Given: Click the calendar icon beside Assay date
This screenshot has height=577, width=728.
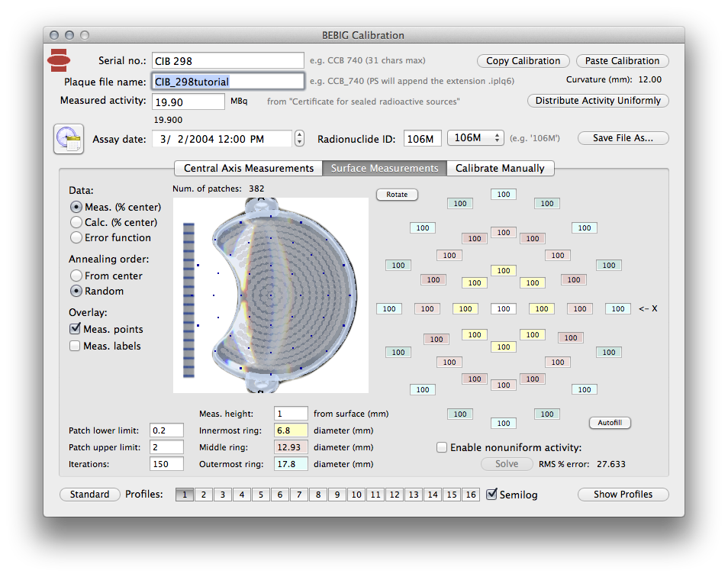Looking at the screenshot, I should pos(68,139).
